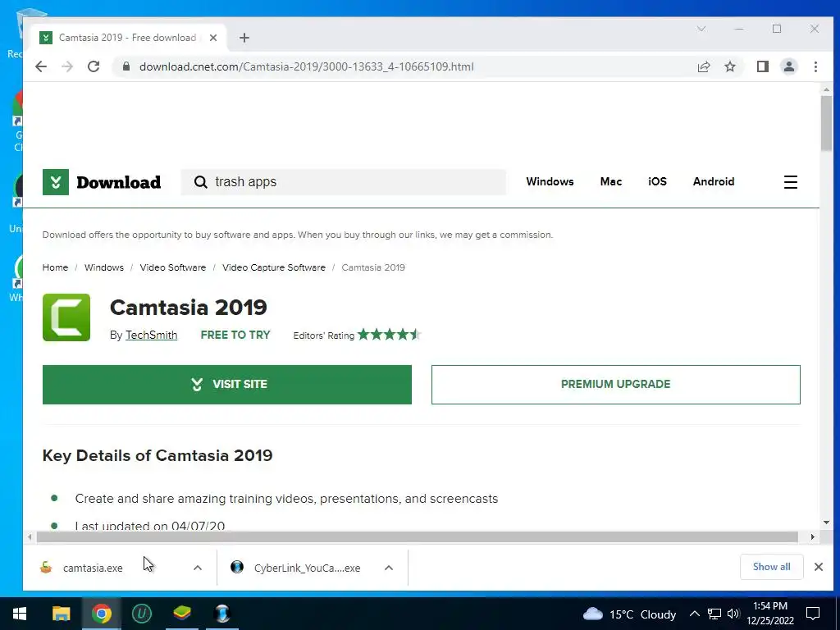Viewport: 840px width, 630px height.
Task: Open the CyberLink installer taskbar icon
Action: click(222, 614)
